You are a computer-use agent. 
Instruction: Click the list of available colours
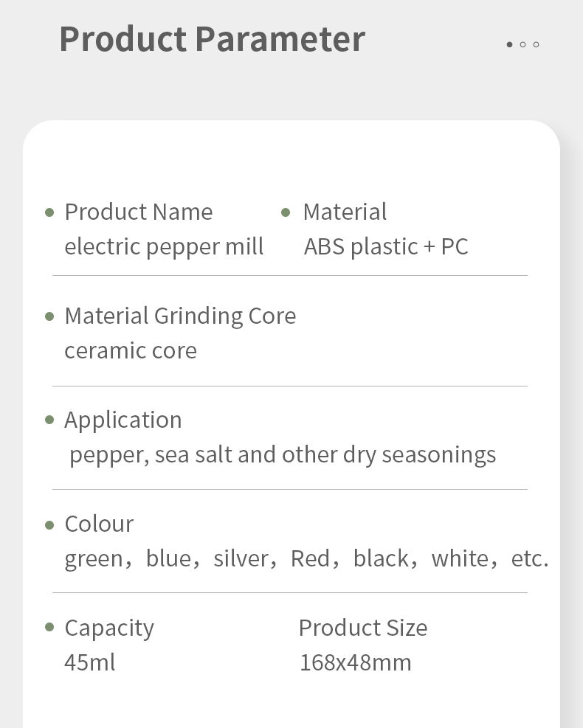306,558
